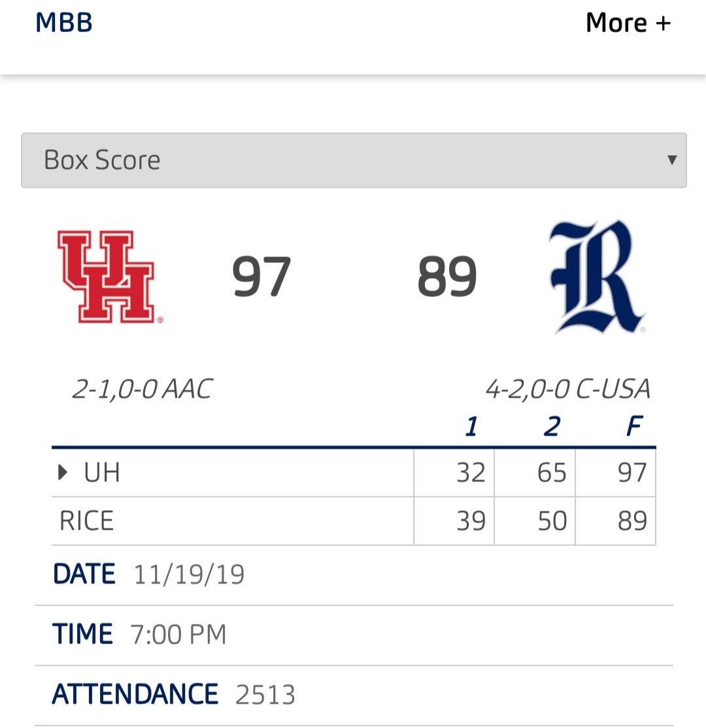Image resolution: width=706 pixels, height=728 pixels.
Task: Select the first half column header
Action: click(x=471, y=426)
